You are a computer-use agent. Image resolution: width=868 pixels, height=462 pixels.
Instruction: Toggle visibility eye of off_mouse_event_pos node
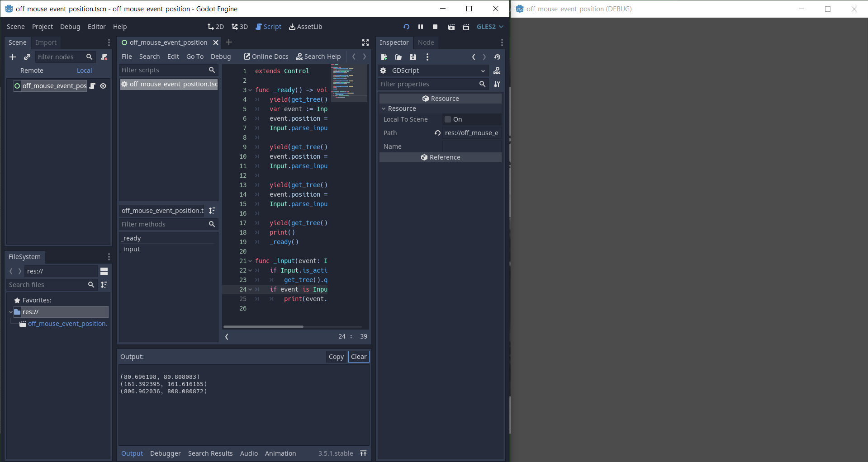point(103,86)
